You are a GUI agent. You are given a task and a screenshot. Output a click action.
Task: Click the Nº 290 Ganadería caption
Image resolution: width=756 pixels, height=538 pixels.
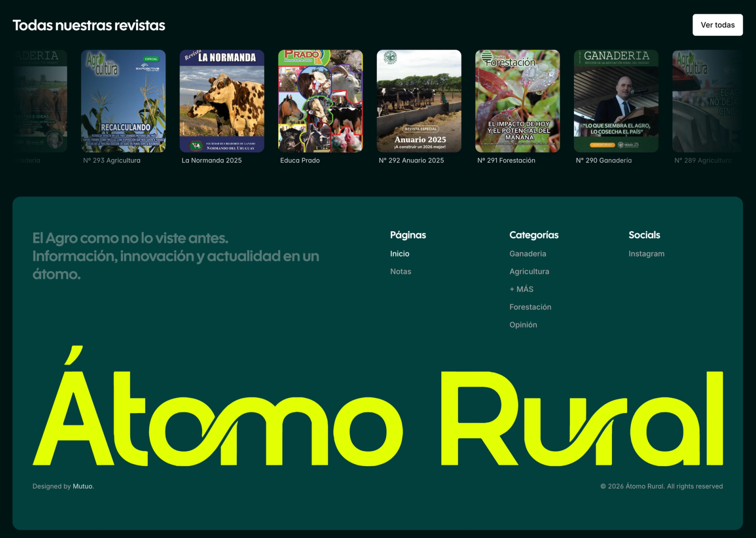click(x=604, y=160)
